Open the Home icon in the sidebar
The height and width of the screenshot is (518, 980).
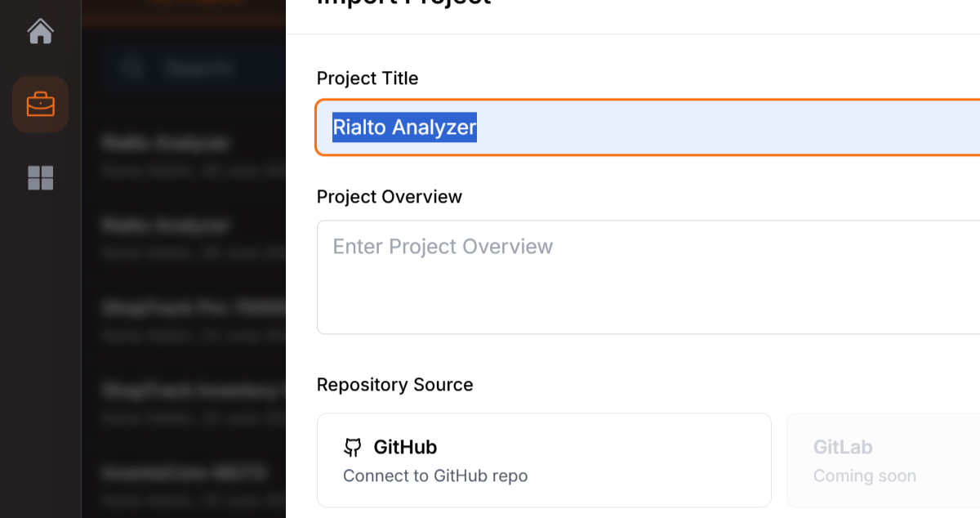tap(40, 32)
